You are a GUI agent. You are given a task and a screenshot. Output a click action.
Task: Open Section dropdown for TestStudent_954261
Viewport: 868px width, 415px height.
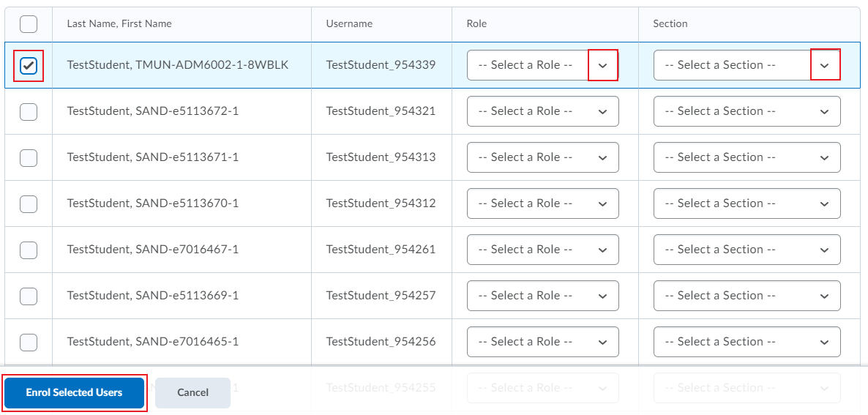pyautogui.click(x=747, y=250)
